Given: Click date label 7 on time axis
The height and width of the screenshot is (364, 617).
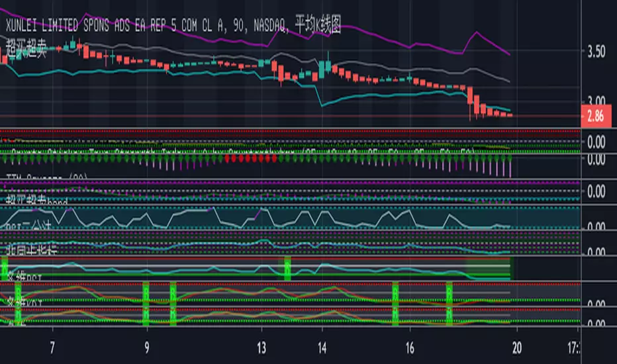Looking at the screenshot, I should pos(52,348).
